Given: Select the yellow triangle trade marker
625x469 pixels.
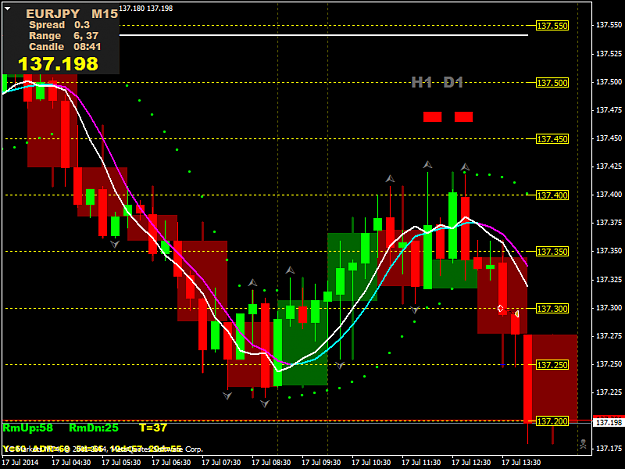Looking at the screenshot, I should pos(517,314).
